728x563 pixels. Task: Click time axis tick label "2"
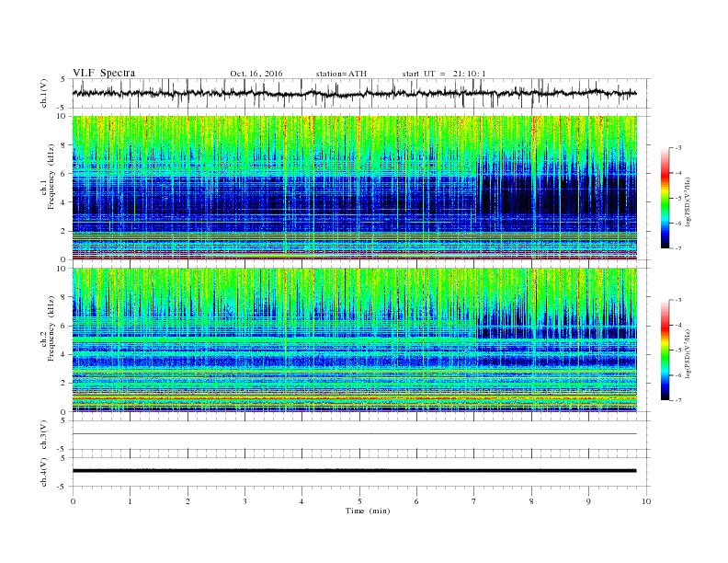(188, 501)
